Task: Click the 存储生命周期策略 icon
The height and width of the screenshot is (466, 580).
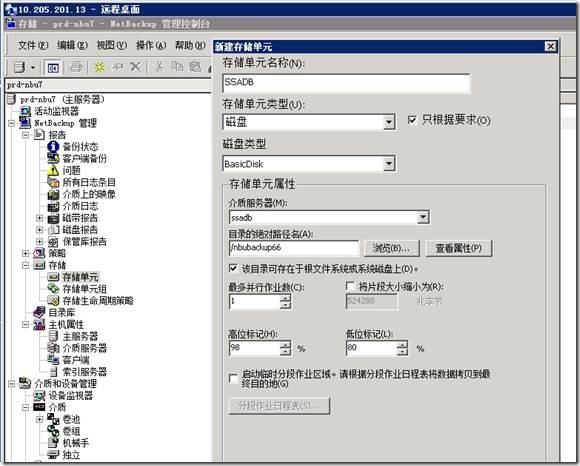Action: point(53,301)
